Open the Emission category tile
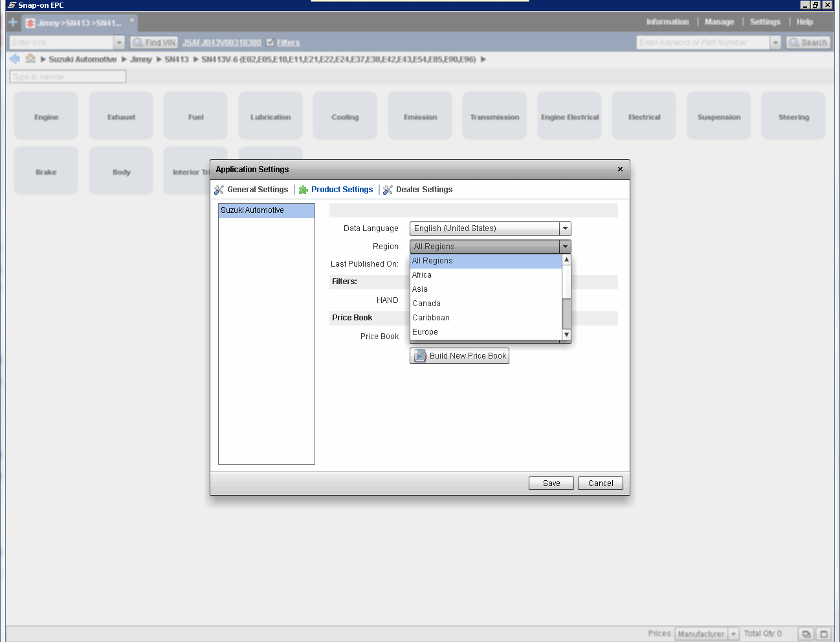840x642 pixels. pyautogui.click(x=420, y=116)
